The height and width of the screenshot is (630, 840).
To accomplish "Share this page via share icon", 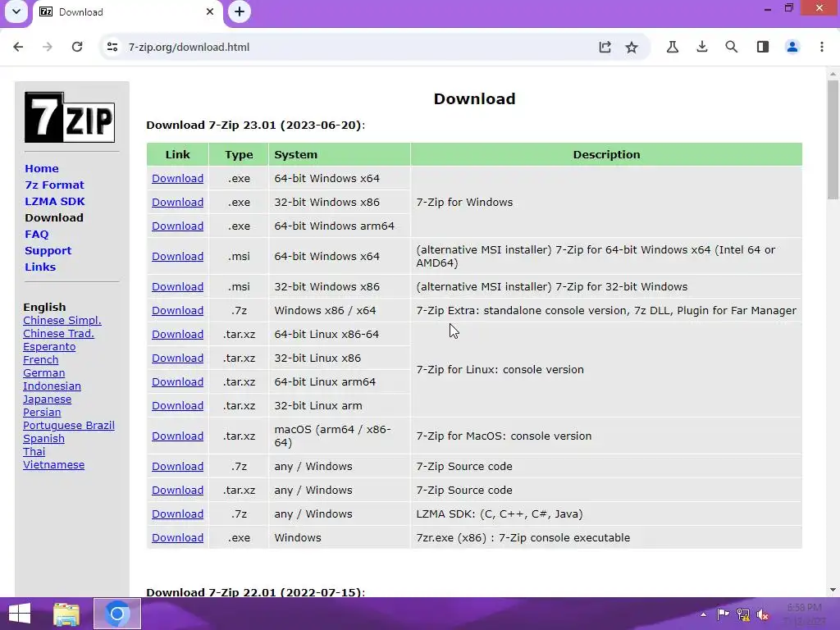I will click(x=605, y=47).
